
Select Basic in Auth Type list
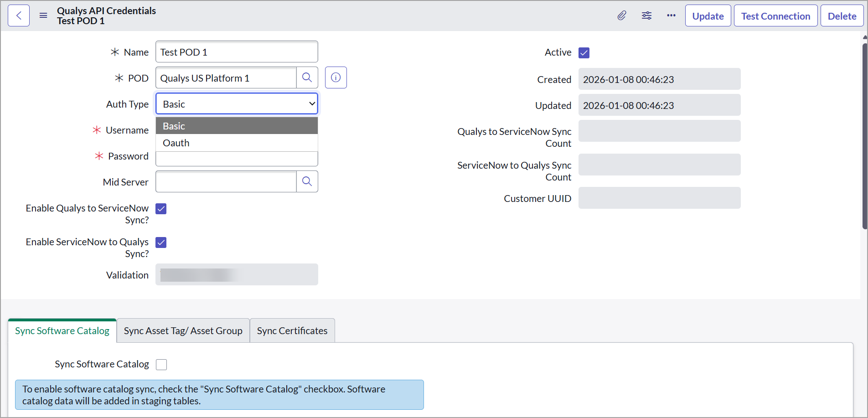pyautogui.click(x=237, y=126)
